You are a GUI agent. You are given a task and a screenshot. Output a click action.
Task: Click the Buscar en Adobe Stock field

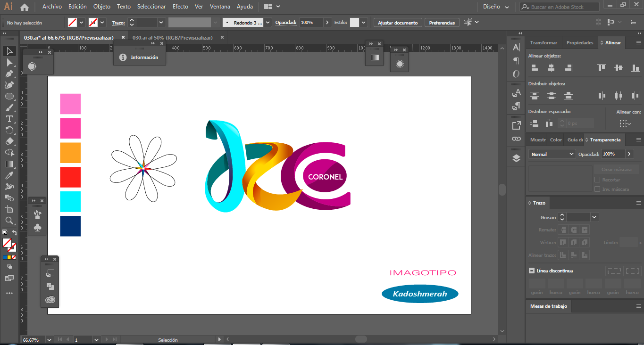[560, 7]
